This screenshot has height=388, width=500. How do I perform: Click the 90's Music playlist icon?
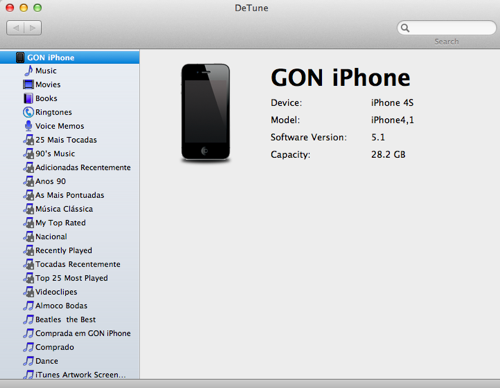click(x=29, y=153)
